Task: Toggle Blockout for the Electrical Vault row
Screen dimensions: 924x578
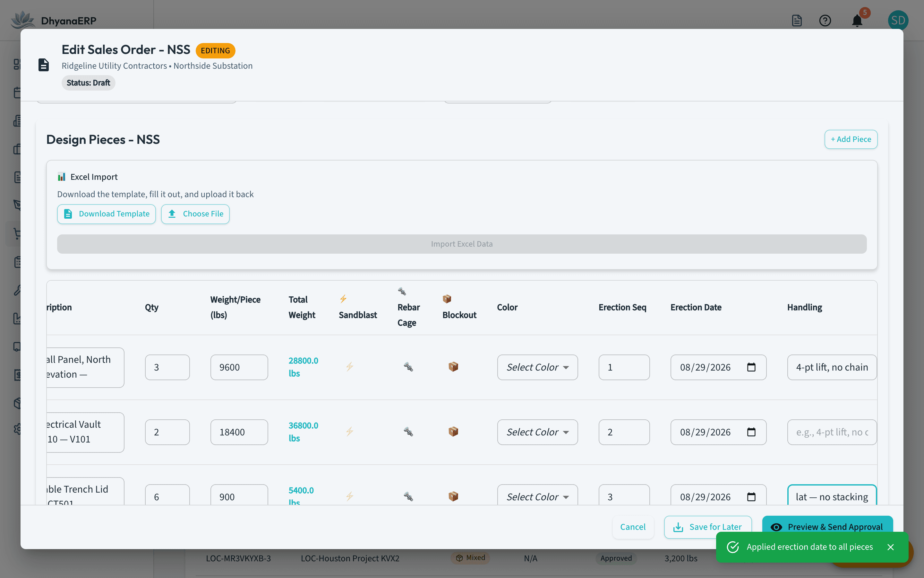Action: pyautogui.click(x=453, y=432)
